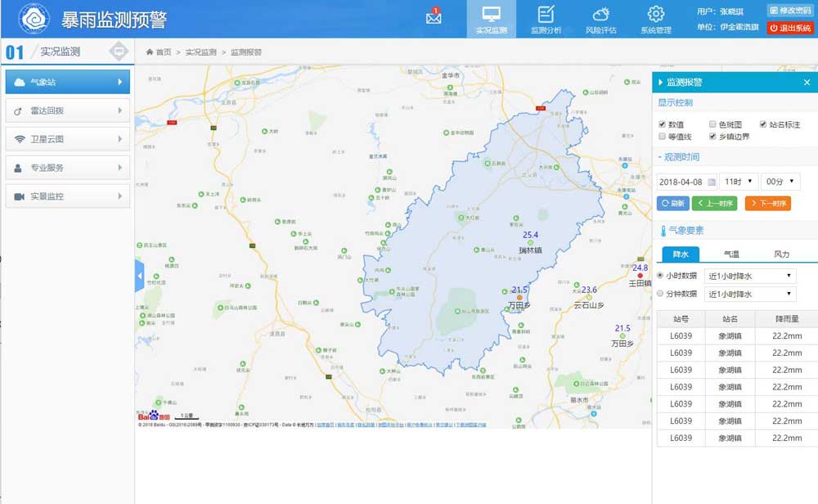Switch to the 风力 tab
This screenshot has height=504, width=818.
click(781, 254)
